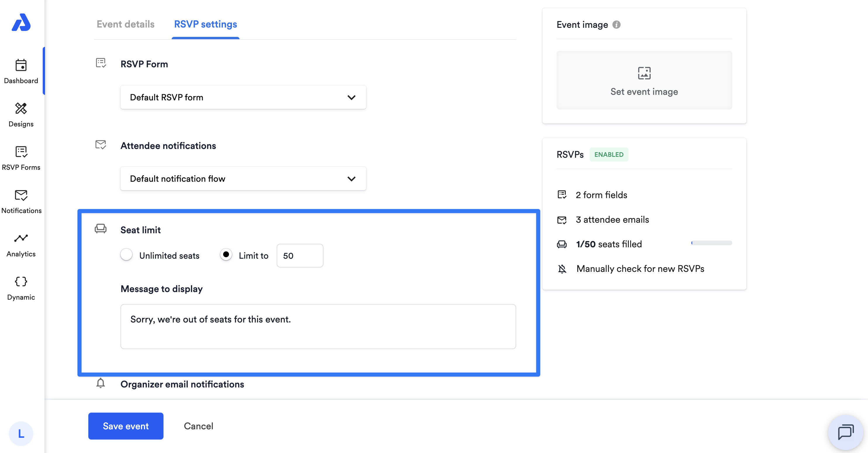Click the user avatar labeled L
The height and width of the screenshot is (453, 868).
(x=21, y=433)
